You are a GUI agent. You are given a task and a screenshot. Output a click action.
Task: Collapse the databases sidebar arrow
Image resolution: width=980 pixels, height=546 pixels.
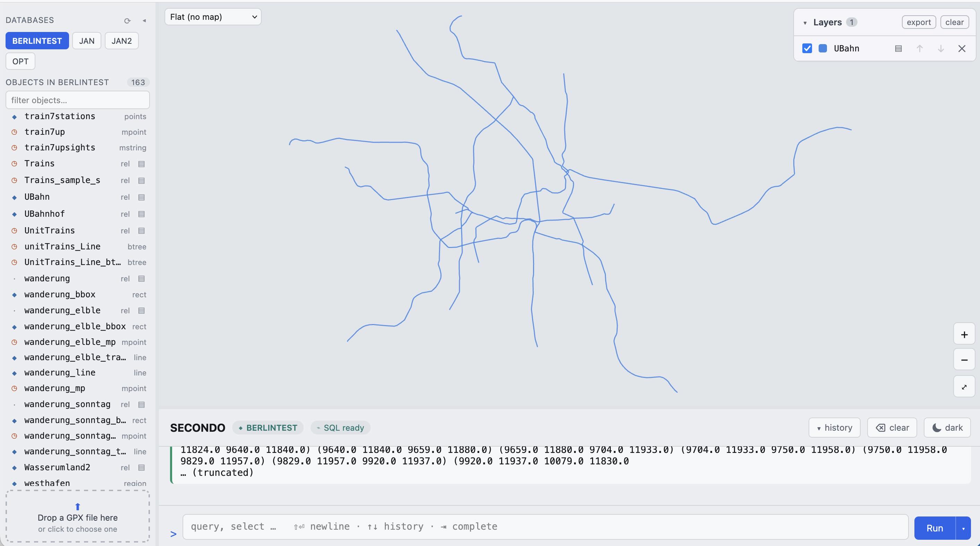point(144,20)
